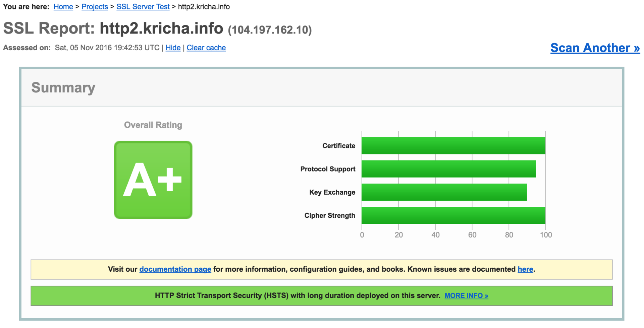The height and width of the screenshot is (328, 644).
Task: Click the A+ overall rating badge
Action: point(153,180)
